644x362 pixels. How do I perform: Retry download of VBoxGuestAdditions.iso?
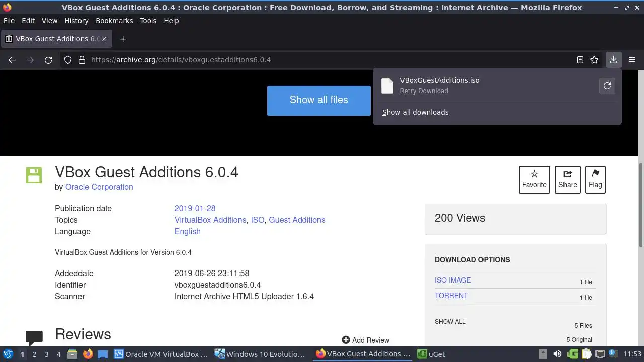[x=607, y=86]
